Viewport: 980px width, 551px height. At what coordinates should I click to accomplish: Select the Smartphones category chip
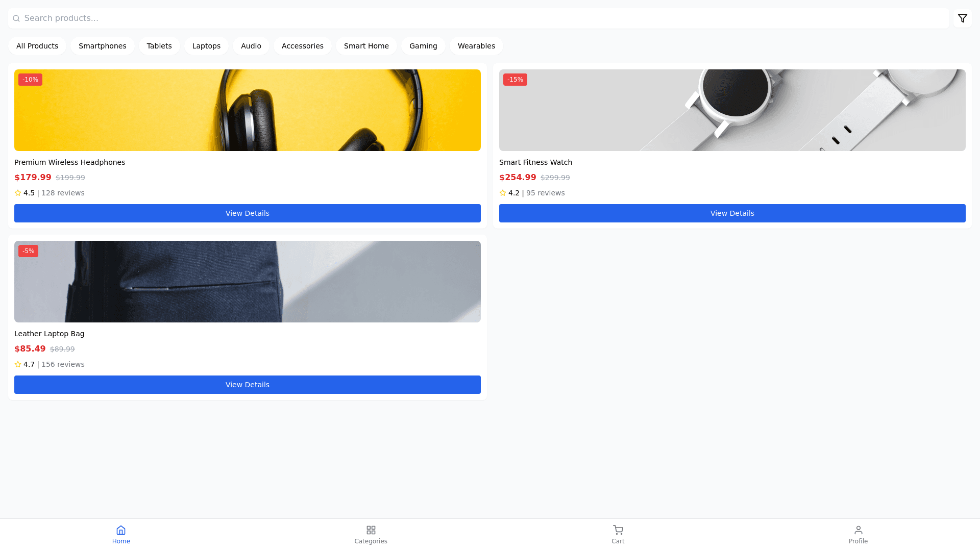[102, 46]
